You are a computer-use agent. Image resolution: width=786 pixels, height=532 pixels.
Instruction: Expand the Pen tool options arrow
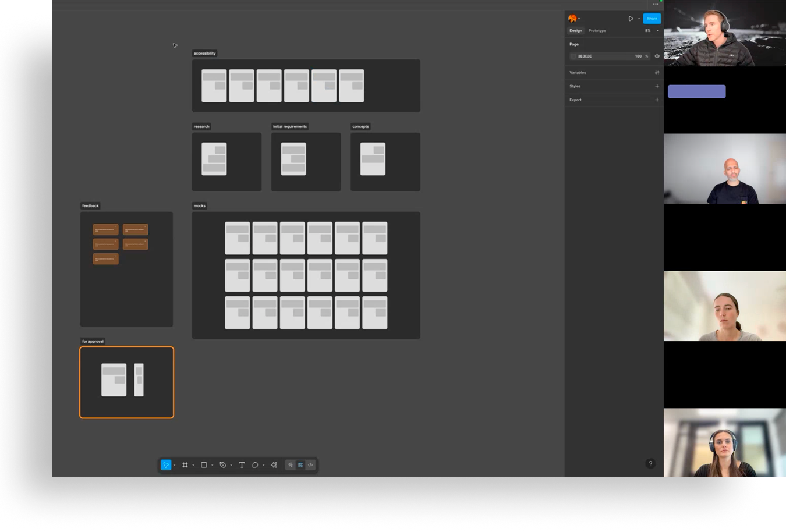coord(231,465)
